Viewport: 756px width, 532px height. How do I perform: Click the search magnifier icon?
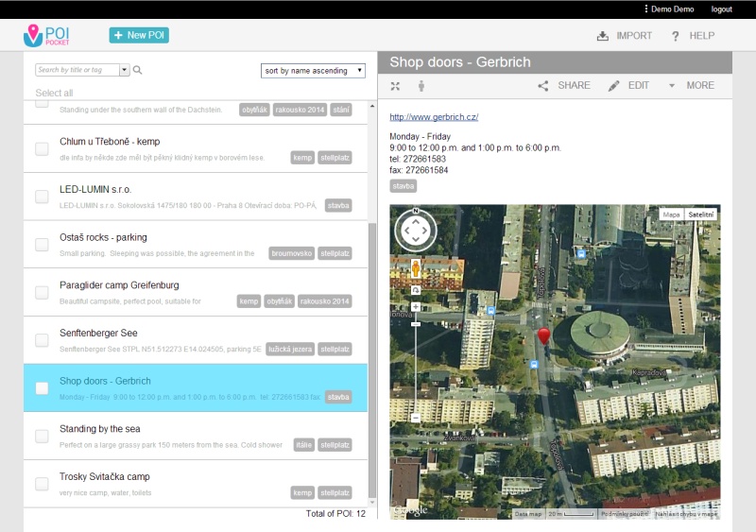[137, 70]
